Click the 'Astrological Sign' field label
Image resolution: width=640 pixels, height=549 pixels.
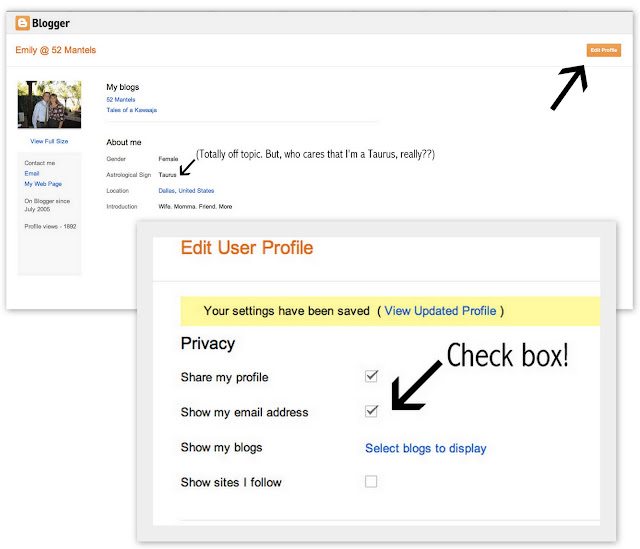(x=129, y=175)
